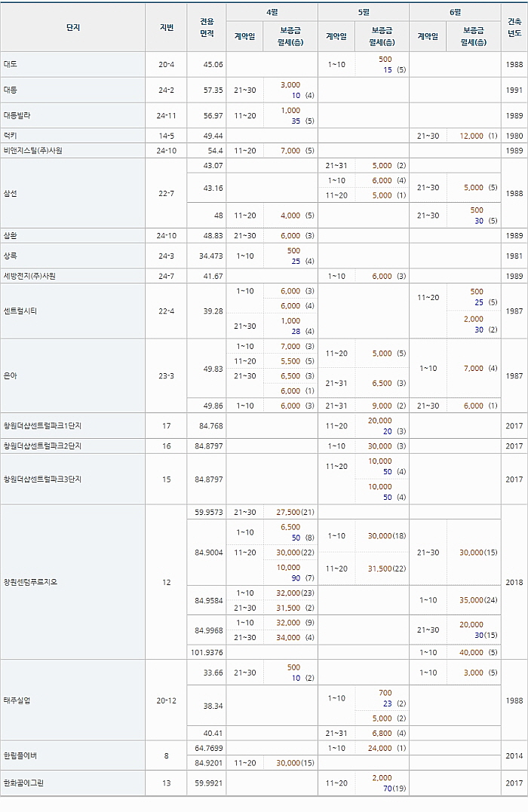Click lot number 23-3 cell
Viewport: 528px width, 812px height.
(167, 376)
